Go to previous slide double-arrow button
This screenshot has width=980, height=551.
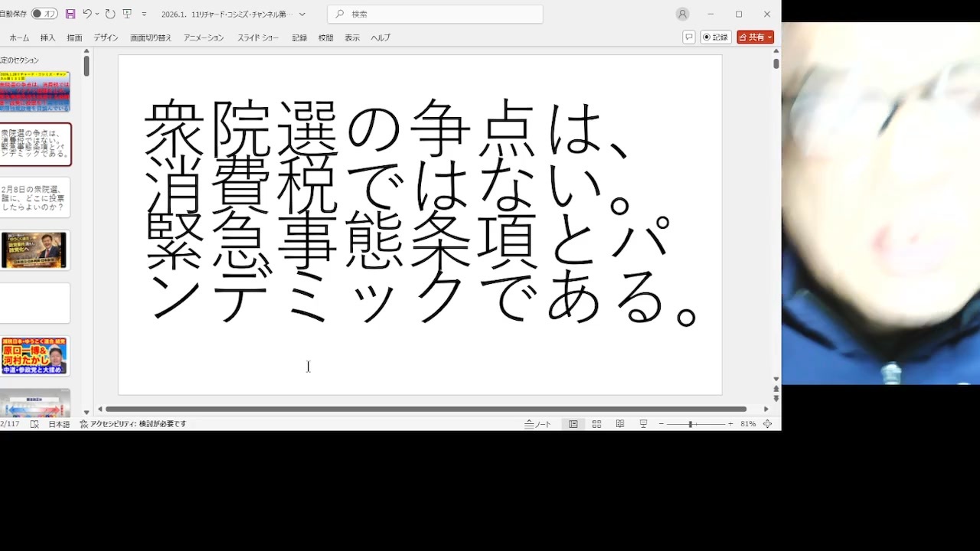point(776,389)
